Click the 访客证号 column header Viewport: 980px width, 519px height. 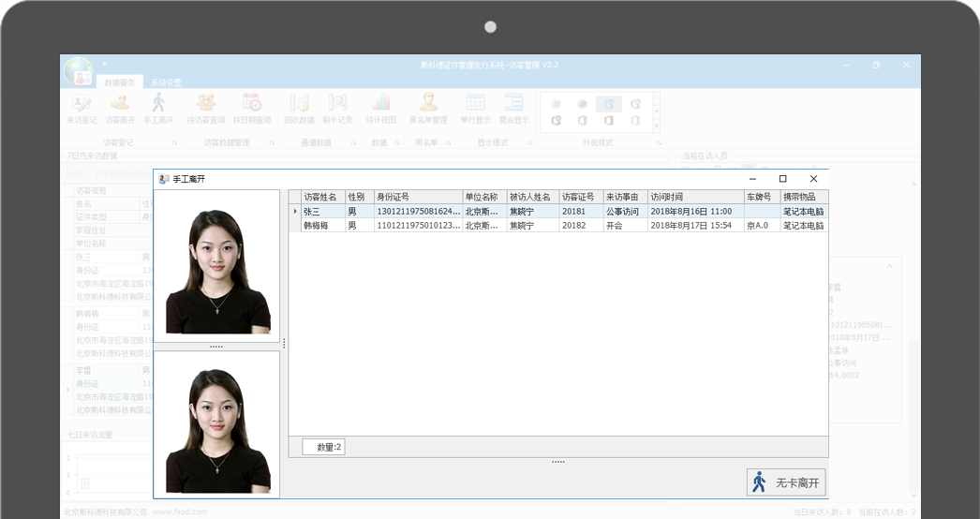pyautogui.click(x=581, y=197)
